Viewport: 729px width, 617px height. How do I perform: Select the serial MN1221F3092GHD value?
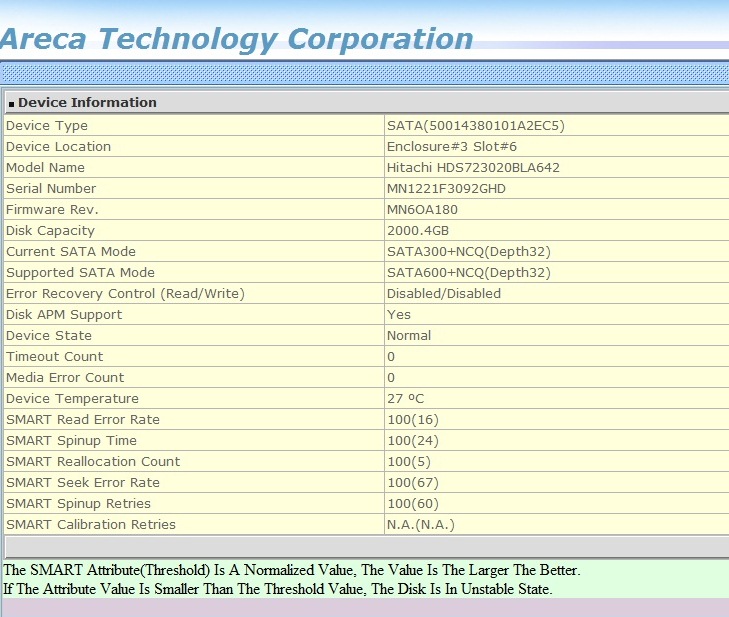(x=446, y=188)
